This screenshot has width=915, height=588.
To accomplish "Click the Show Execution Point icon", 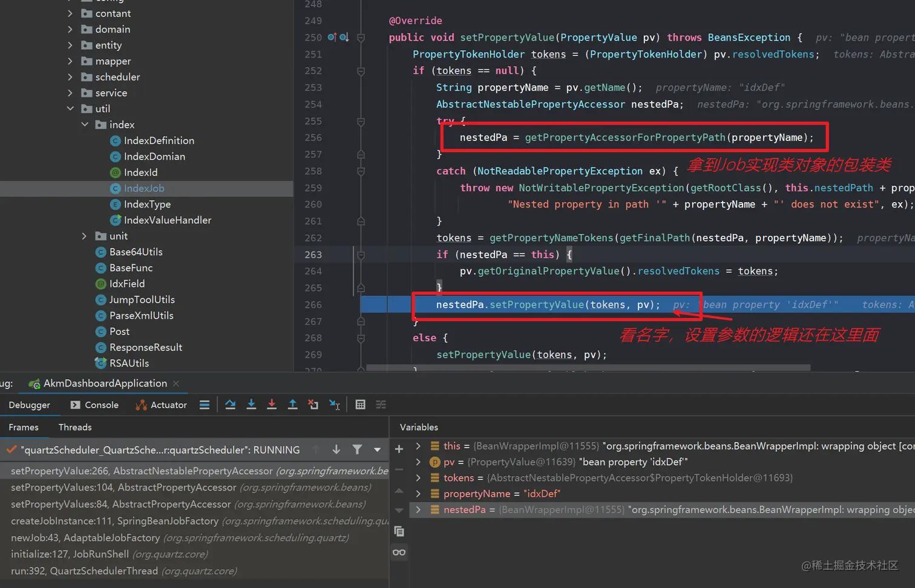I will point(205,405).
